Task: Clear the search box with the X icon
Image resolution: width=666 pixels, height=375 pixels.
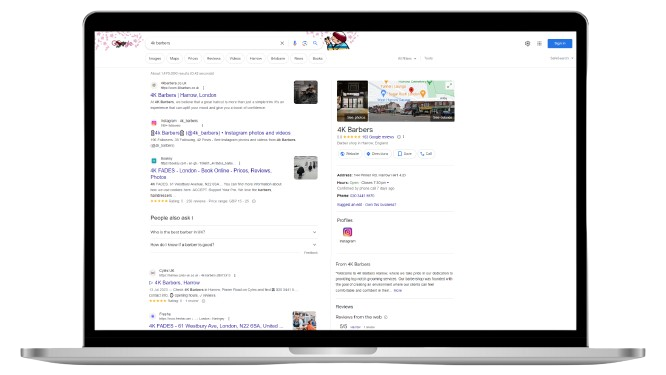Action: point(282,43)
